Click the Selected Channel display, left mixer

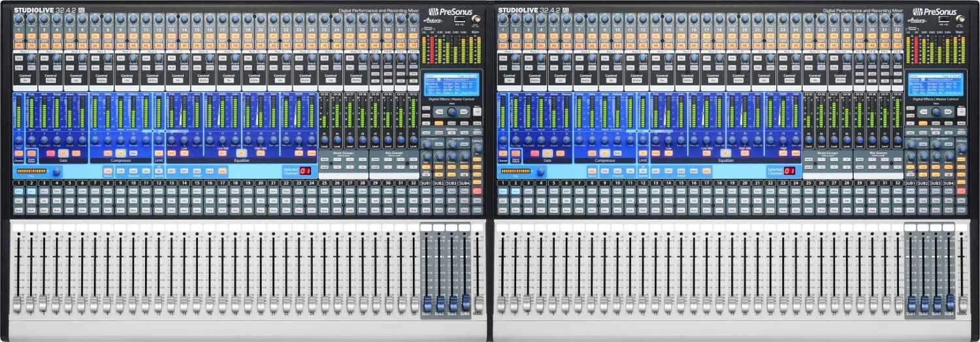[306, 171]
